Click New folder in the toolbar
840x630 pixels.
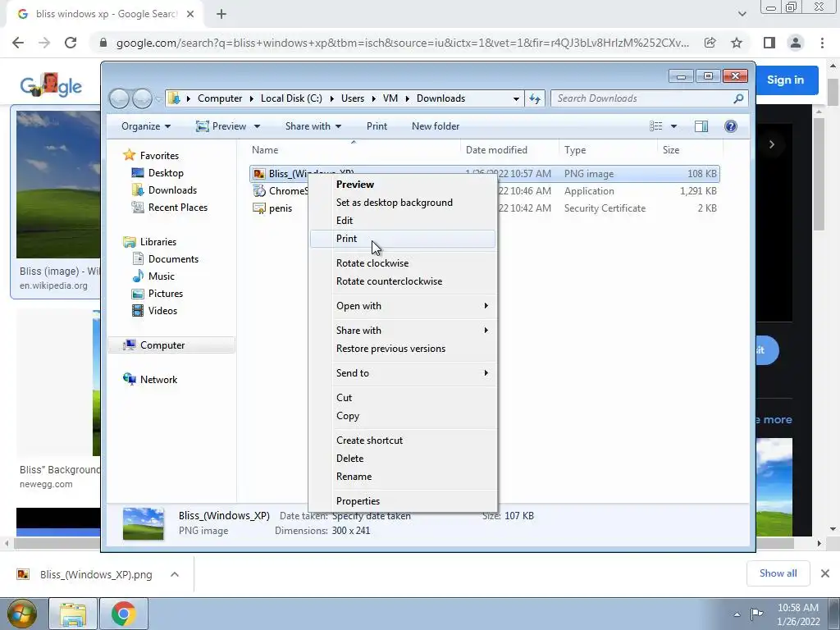click(x=436, y=126)
